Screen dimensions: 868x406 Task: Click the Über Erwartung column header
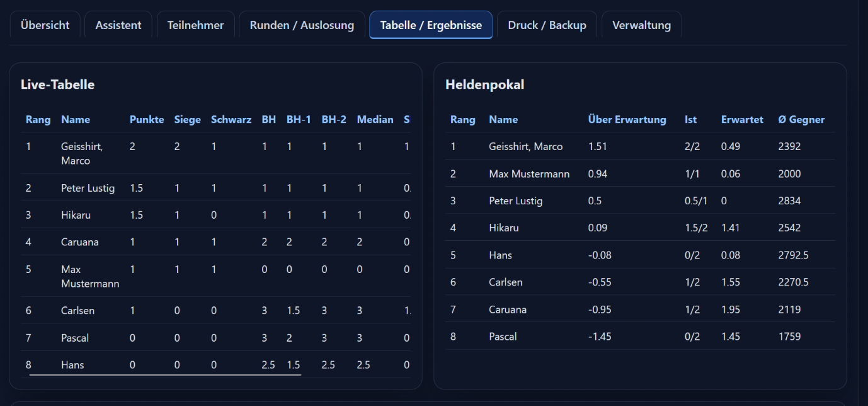click(x=627, y=119)
